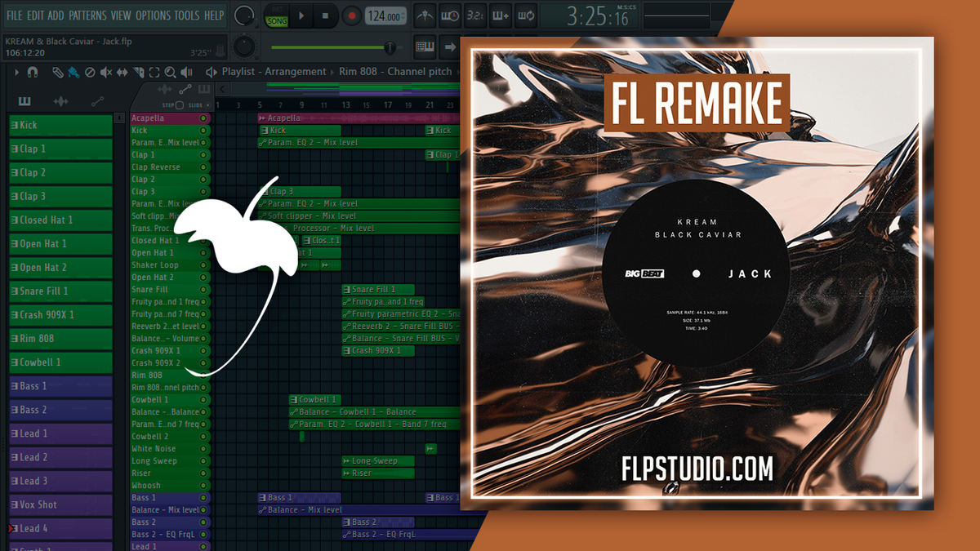Select the Paint tool in the playlist toolbar
Image resolution: width=980 pixels, height=551 pixels.
(x=73, y=72)
